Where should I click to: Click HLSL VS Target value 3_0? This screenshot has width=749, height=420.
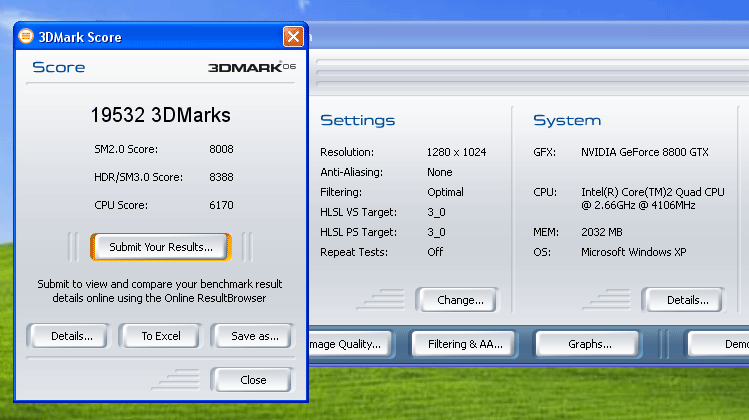pyautogui.click(x=436, y=212)
